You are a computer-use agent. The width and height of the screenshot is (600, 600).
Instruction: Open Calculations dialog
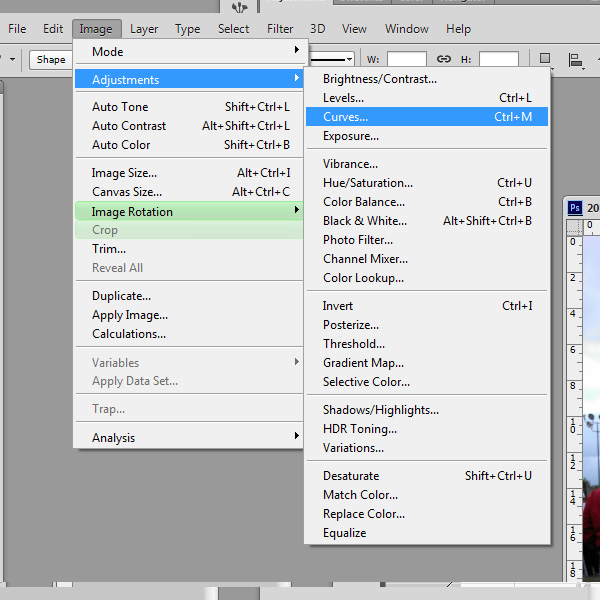[189, 334]
